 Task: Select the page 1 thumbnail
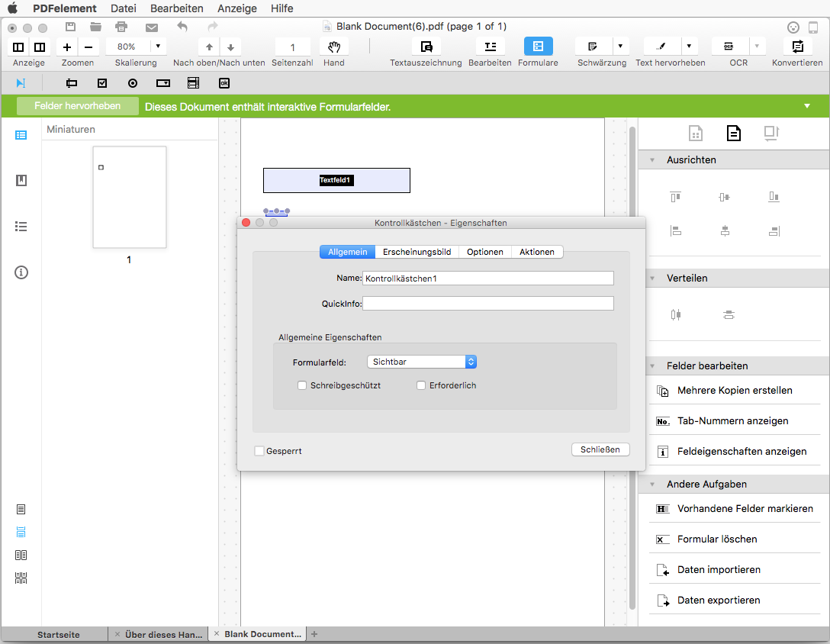tap(130, 197)
